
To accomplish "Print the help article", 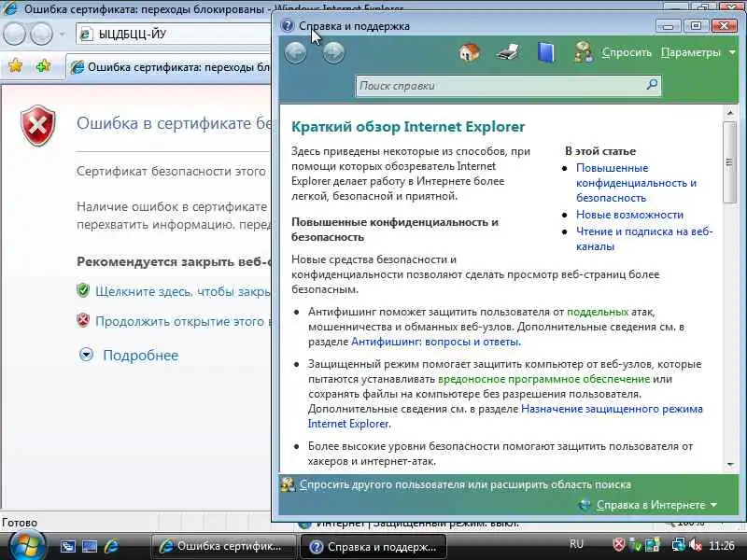I will (507, 52).
